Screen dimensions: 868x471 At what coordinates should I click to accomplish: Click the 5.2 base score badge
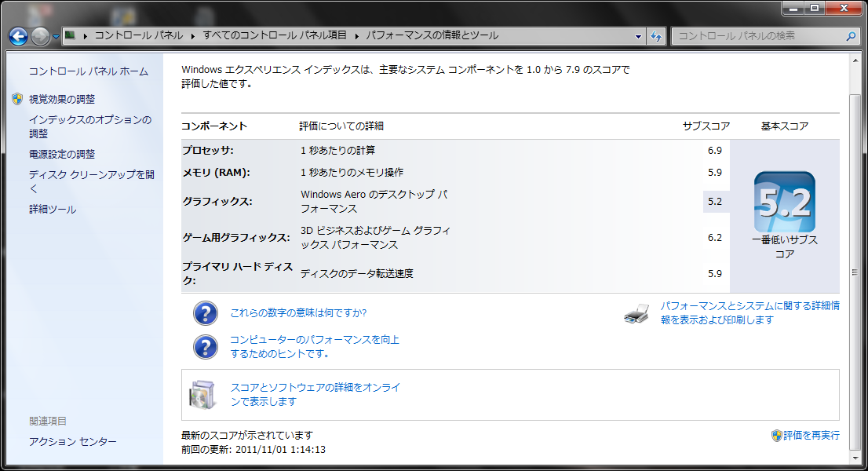click(784, 202)
